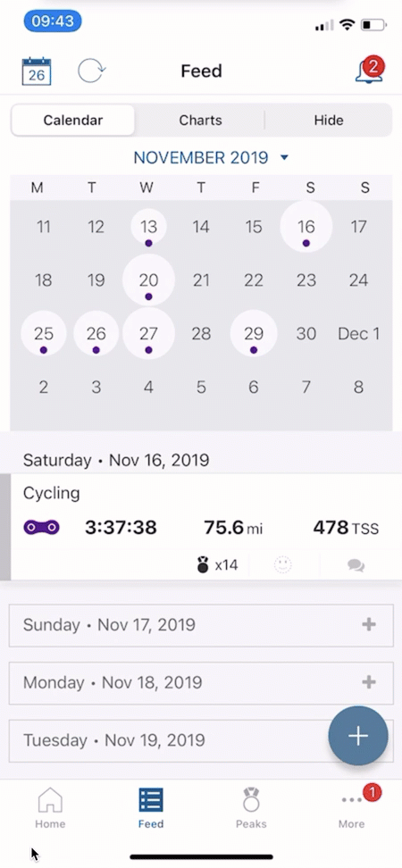The image size is (402, 868).
Task: Expand Sunday Nov 17 with plus
Action: tap(369, 625)
